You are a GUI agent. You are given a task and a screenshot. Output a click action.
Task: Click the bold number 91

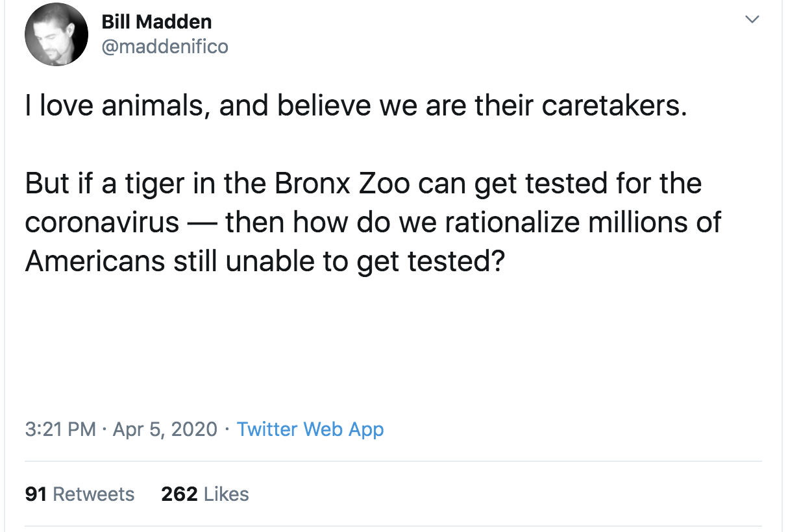tap(36, 494)
